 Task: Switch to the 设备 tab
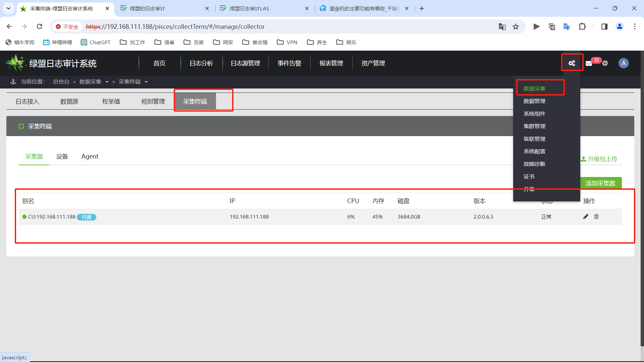click(x=62, y=156)
